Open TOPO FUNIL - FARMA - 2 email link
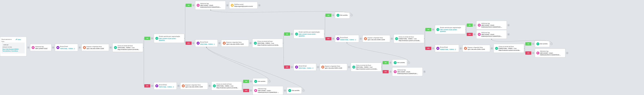 pyautogui.click(x=167, y=87)
